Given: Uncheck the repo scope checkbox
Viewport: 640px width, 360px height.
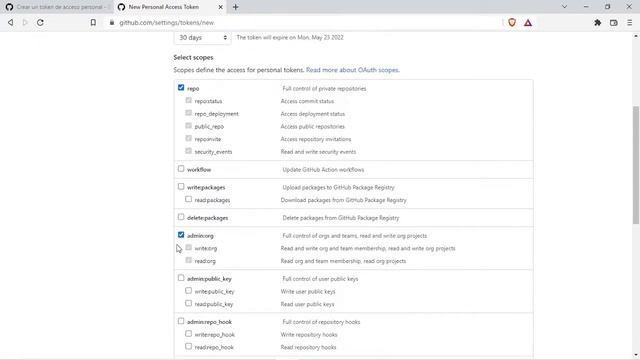Looking at the screenshot, I should click(x=181, y=88).
